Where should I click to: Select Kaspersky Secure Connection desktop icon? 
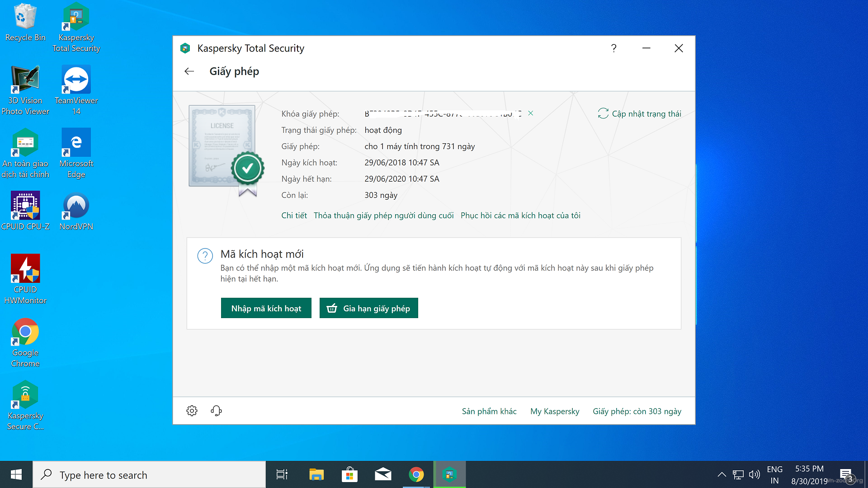tap(25, 406)
